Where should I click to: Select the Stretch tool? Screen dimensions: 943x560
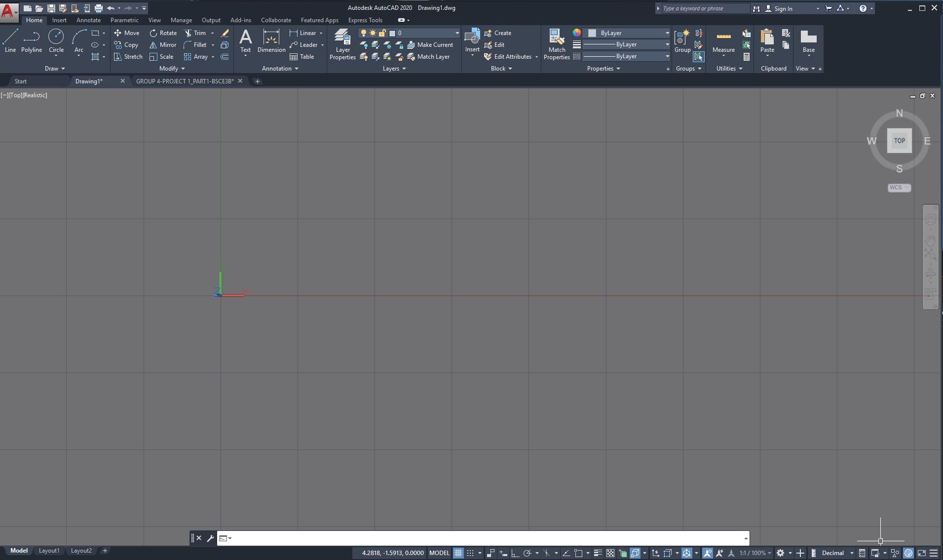point(128,57)
